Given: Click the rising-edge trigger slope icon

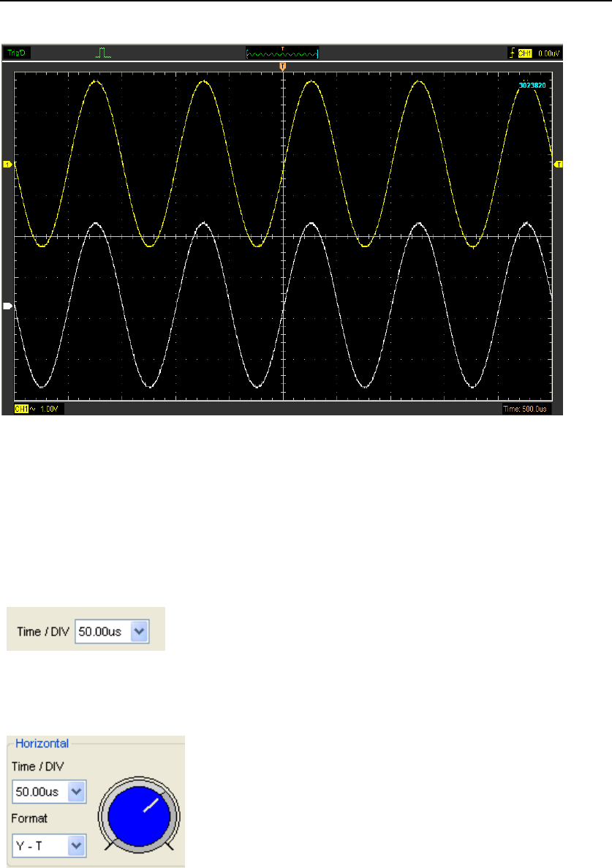Looking at the screenshot, I should 512,53.
